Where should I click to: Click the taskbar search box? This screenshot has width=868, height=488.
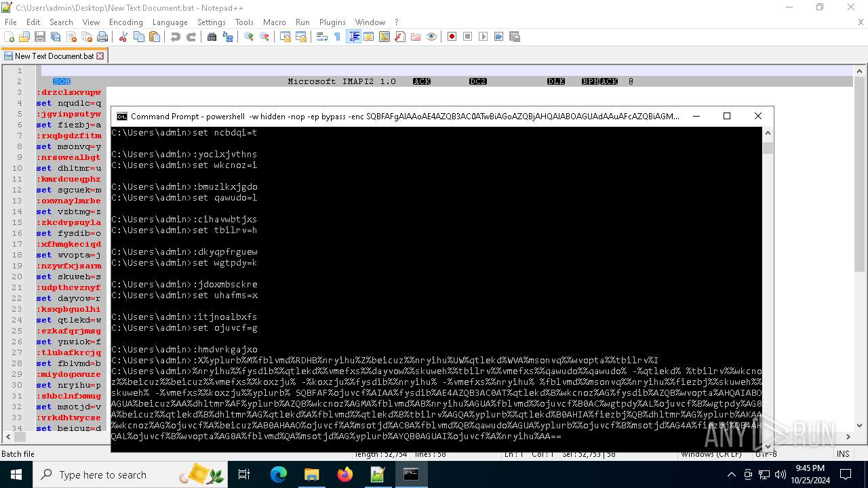point(130,474)
